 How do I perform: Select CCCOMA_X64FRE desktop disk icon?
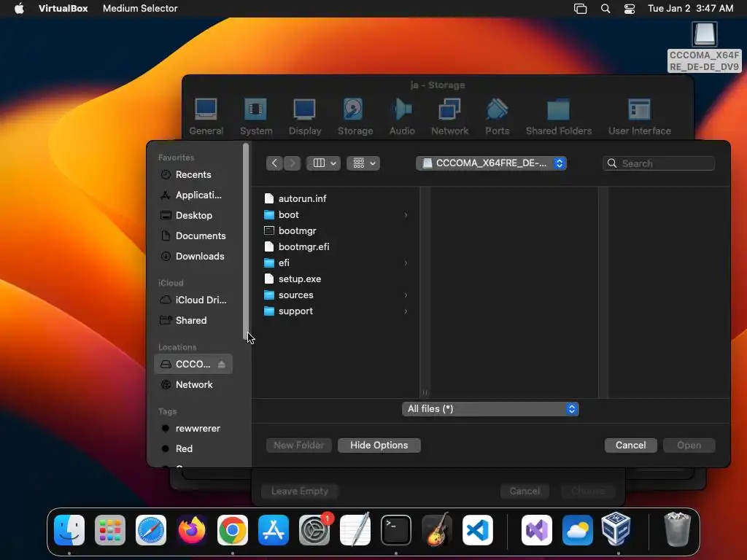(704, 47)
